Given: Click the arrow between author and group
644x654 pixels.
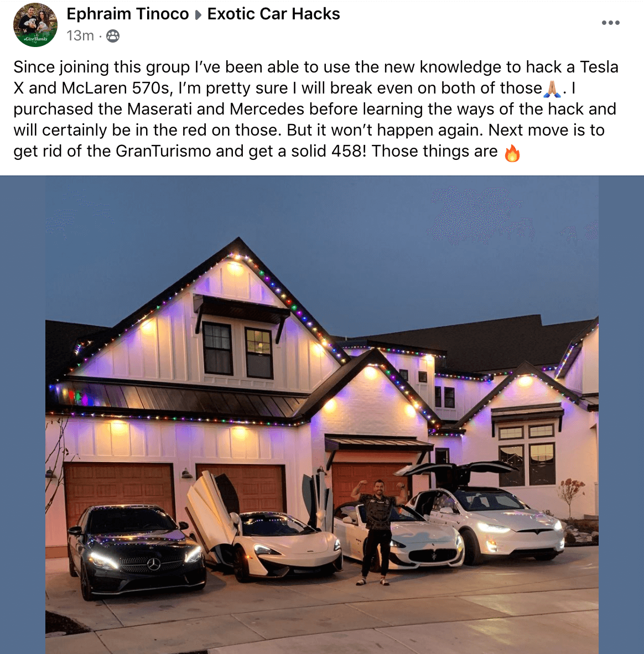Looking at the screenshot, I should tap(198, 15).
